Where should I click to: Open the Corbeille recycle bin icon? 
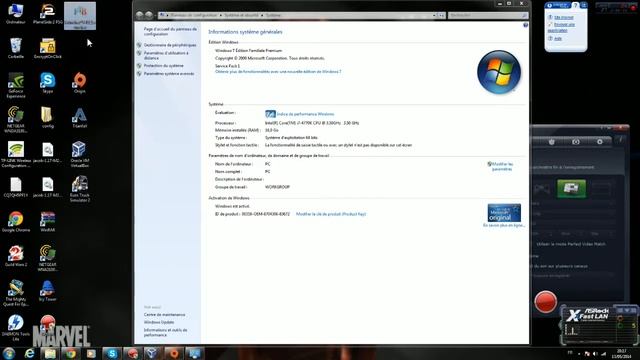coord(16,48)
